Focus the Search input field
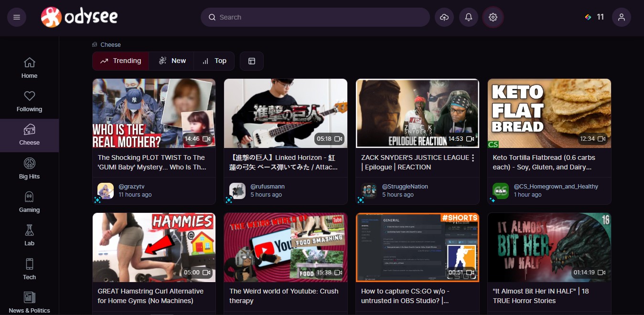 [x=315, y=17]
